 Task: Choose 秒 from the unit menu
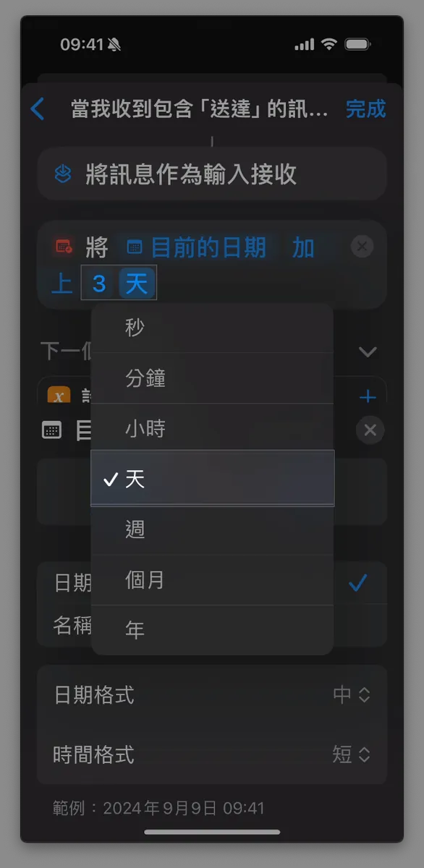[212, 328]
